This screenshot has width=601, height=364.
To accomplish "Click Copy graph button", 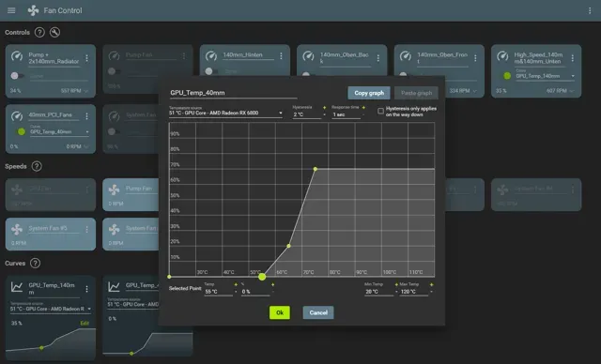I will [369, 93].
